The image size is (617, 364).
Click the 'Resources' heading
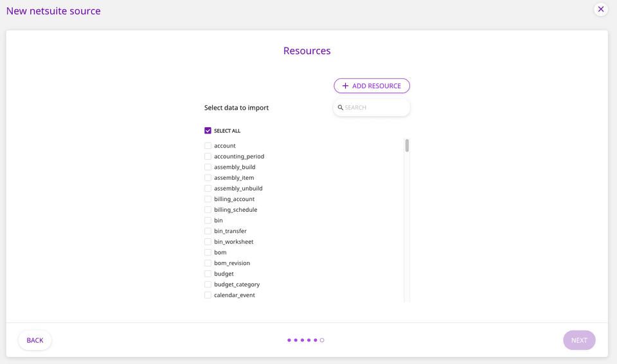coord(307,51)
